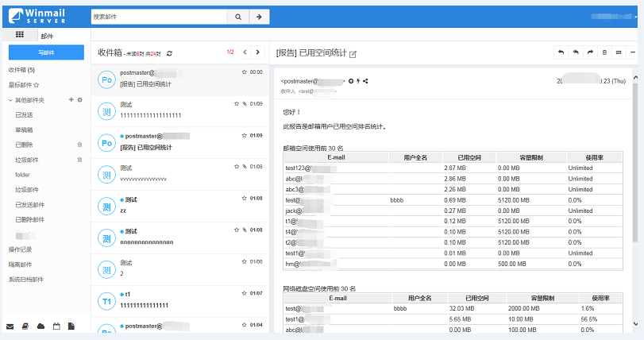Screen dimensions: 644x340
Task: Open 已发送邮件 folder
Action: [x=29, y=204]
